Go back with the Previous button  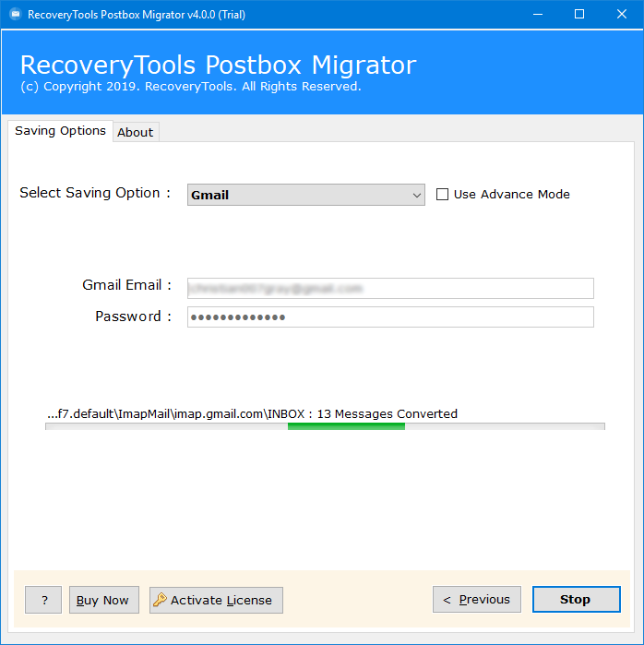coord(477,600)
